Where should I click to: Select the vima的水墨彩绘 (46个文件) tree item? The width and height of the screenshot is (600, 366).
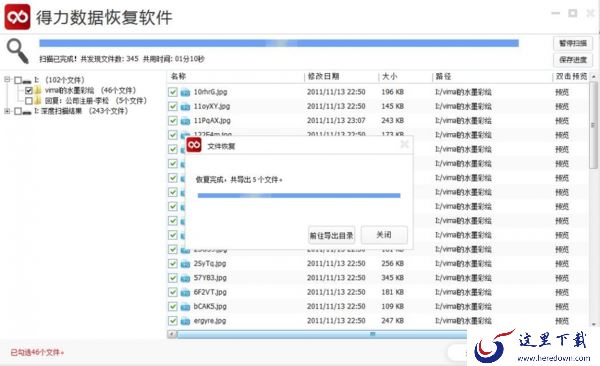(90, 90)
